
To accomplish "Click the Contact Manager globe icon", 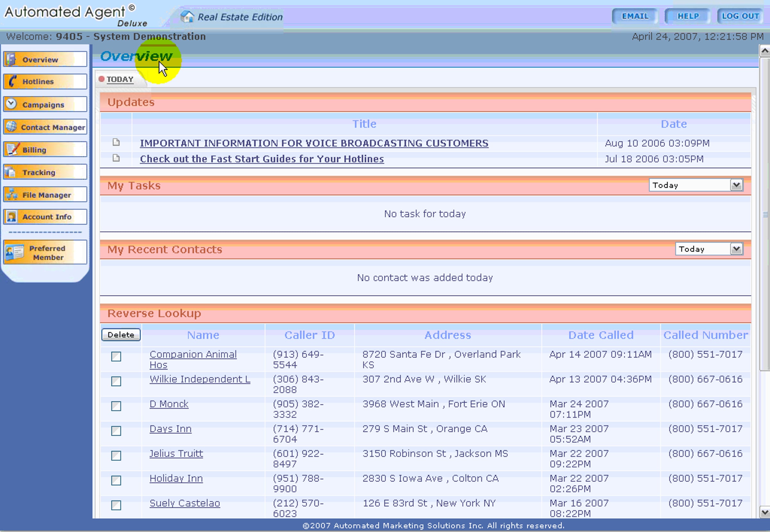I will 11,126.
